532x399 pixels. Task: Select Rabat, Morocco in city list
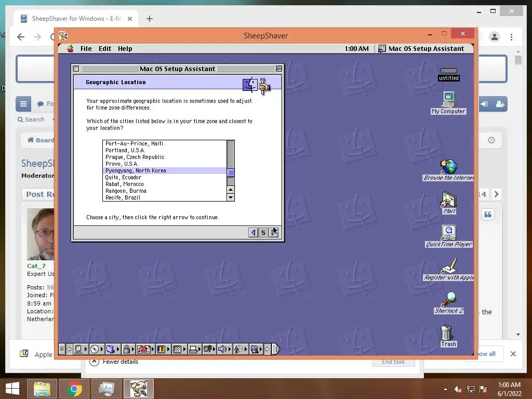165,184
